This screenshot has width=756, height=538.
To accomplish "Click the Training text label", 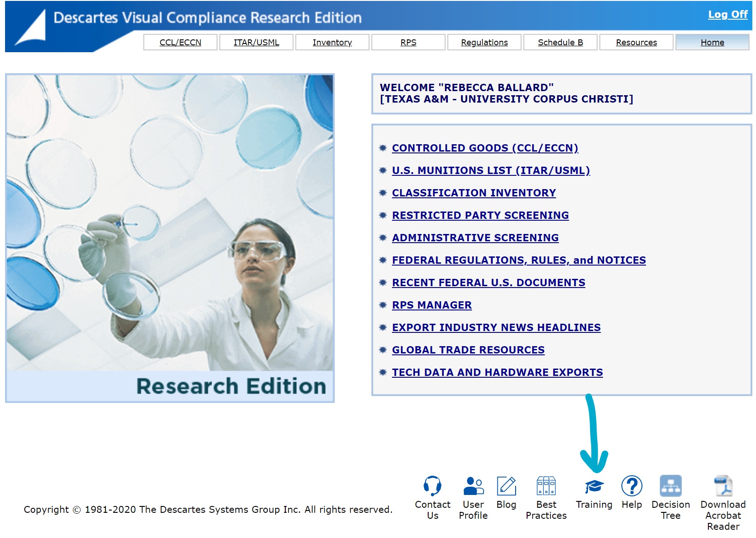I will tap(594, 505).
